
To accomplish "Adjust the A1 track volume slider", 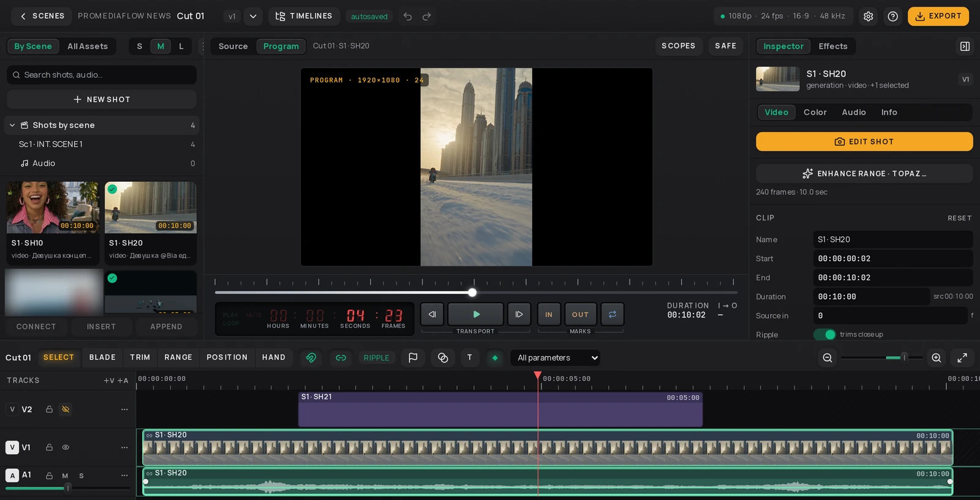I will [68, 488].
